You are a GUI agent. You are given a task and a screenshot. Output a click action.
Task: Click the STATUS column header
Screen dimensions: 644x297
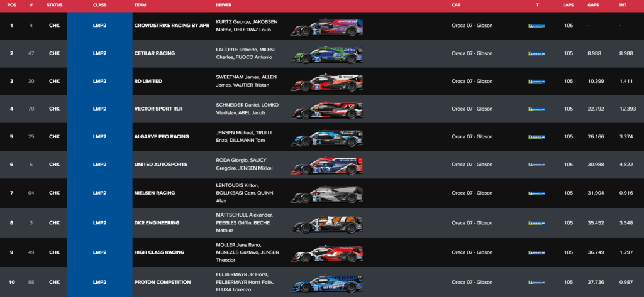(x=55, y=5)
